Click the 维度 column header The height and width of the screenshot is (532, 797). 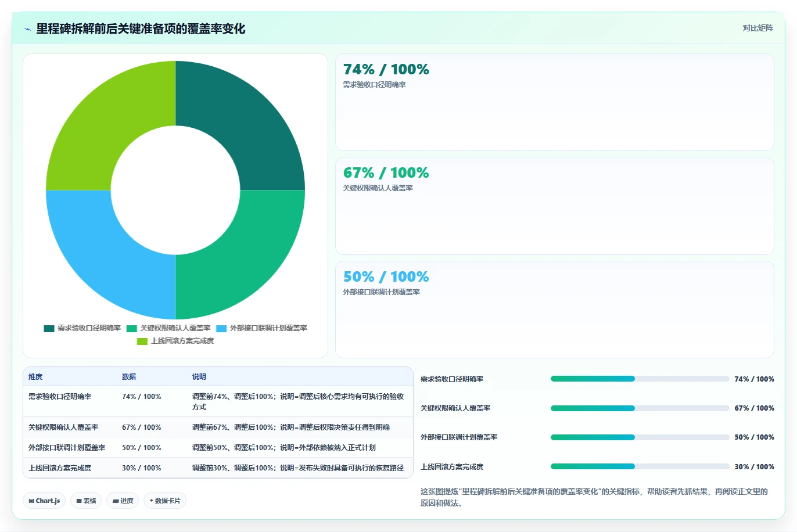35,377
